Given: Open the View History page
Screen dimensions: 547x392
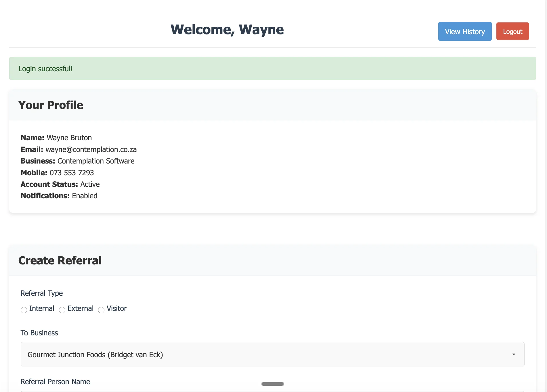Looking at the screenshot, I should (x=464, y=31).
